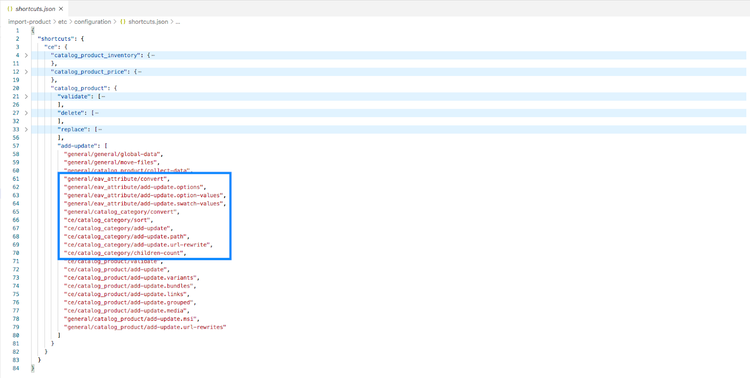
Task: Click the general/catalog_product/add-update.msi entry
Action: point(130,319)
